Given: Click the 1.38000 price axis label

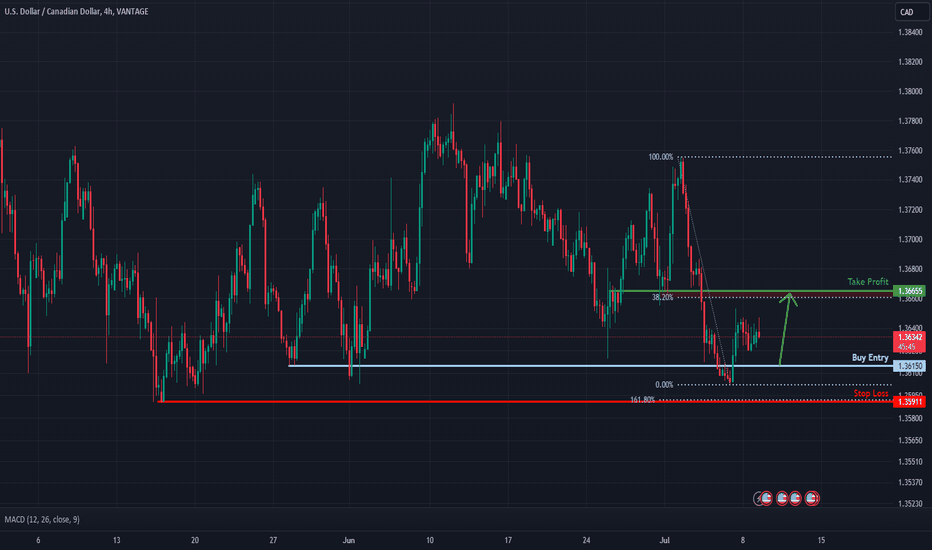Looking at the screenshot, I should click(910, 92).
